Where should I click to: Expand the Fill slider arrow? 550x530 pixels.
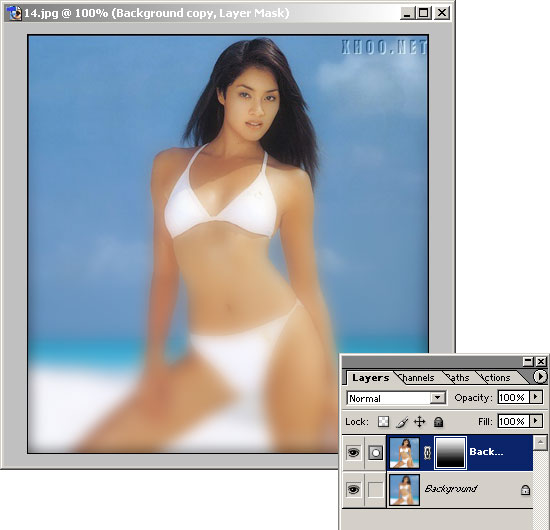pos(536,421)
